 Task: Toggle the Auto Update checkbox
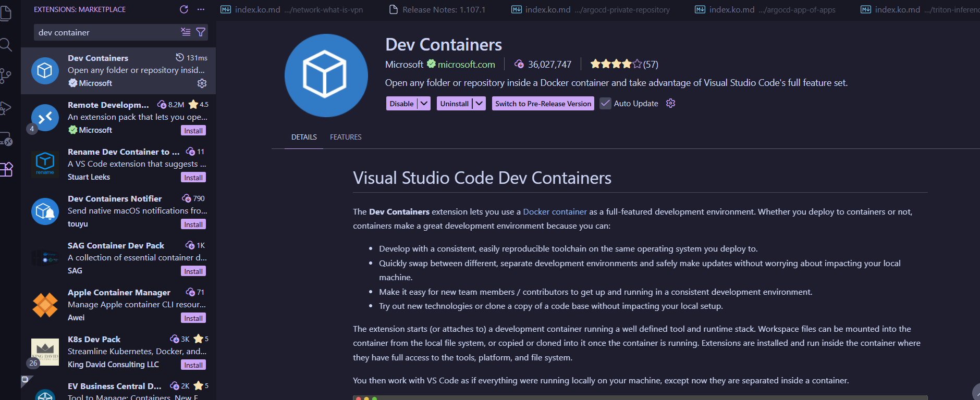605,103
